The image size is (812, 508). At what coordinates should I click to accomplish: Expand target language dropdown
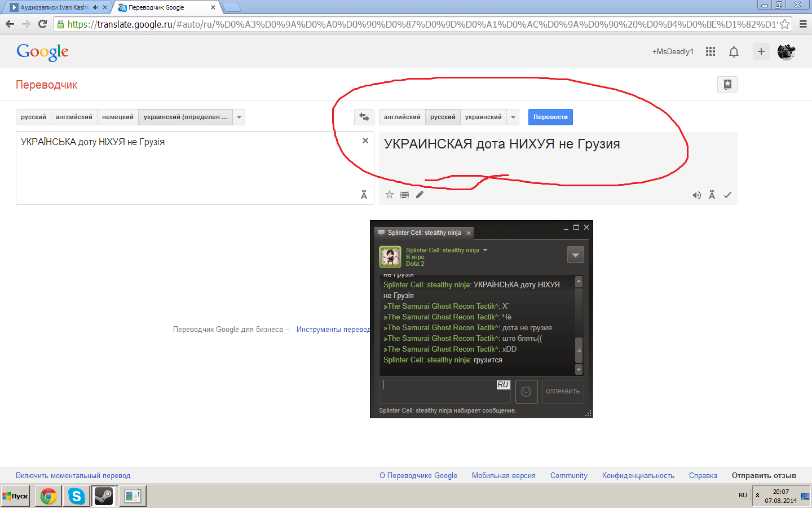coord(513,117)
